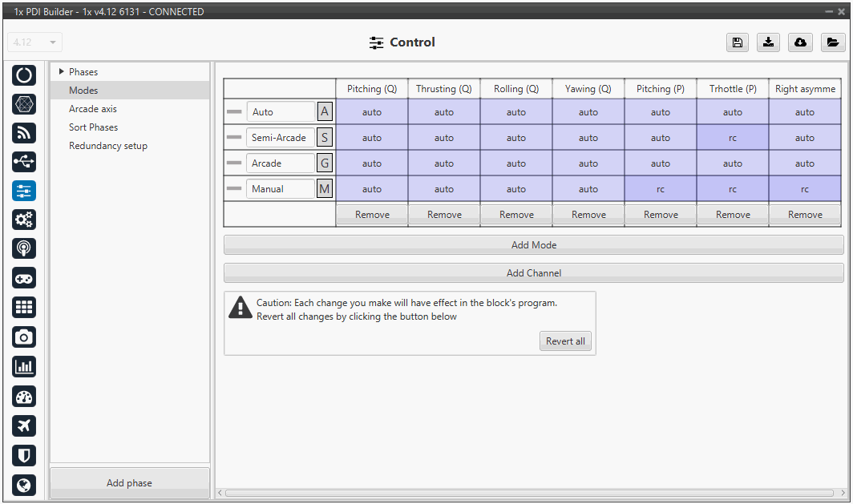Image resolution: width=853 pixels, height=504 pixels.
Task: Toggle Auto mode Pitching (Q) cell
Action: (371, 112)
